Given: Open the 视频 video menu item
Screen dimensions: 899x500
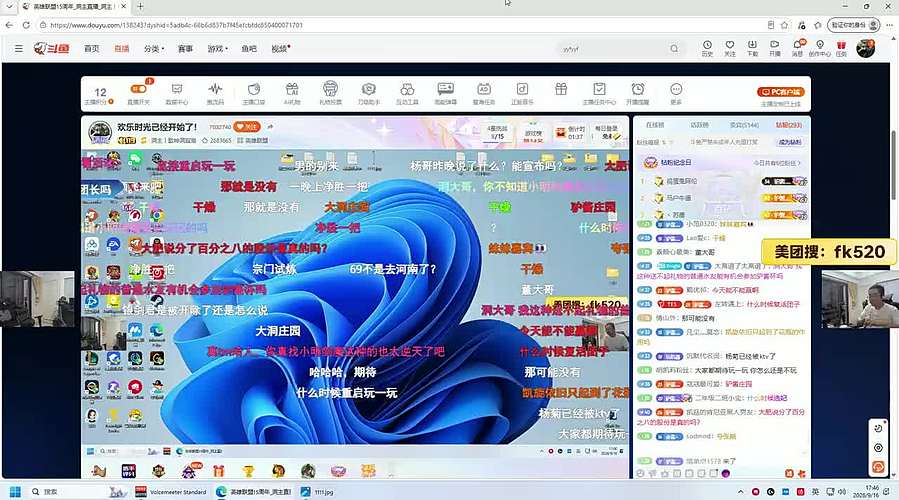Looking at the screenshot, I should click(280, 49).
